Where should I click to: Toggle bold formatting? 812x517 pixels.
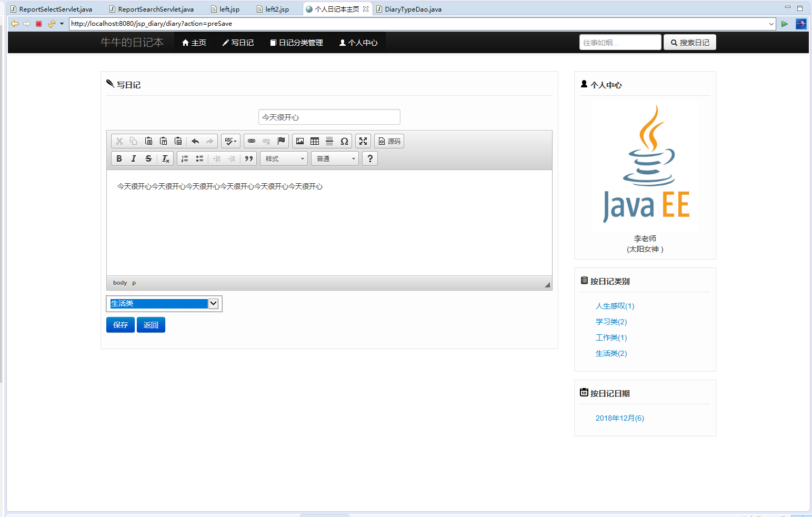(119, 158)
